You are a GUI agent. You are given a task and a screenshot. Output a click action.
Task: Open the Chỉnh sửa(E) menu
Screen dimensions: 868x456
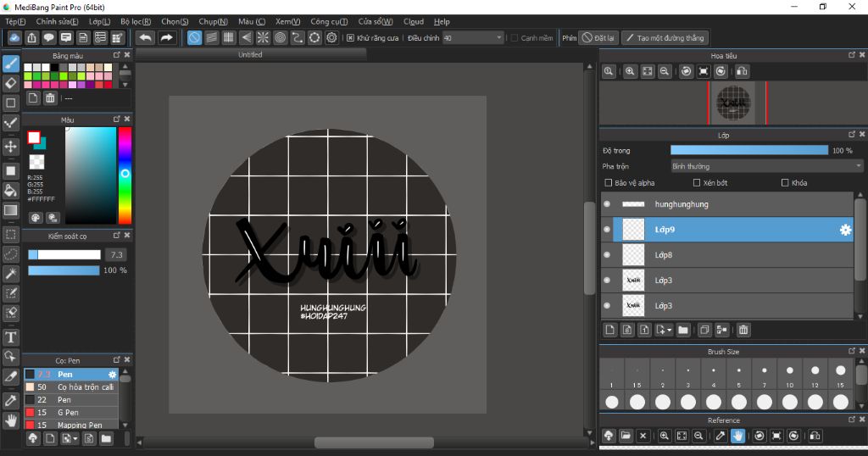(57, 21)
